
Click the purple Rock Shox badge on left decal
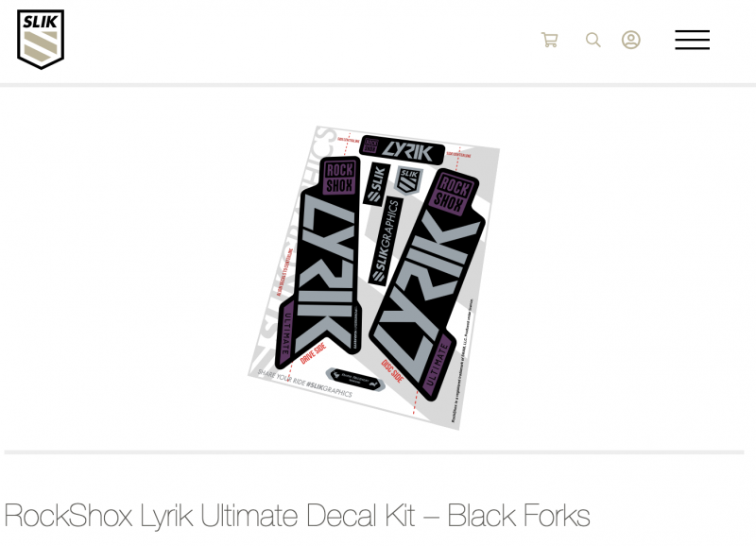pyautogui.click(x=340, y=178)
